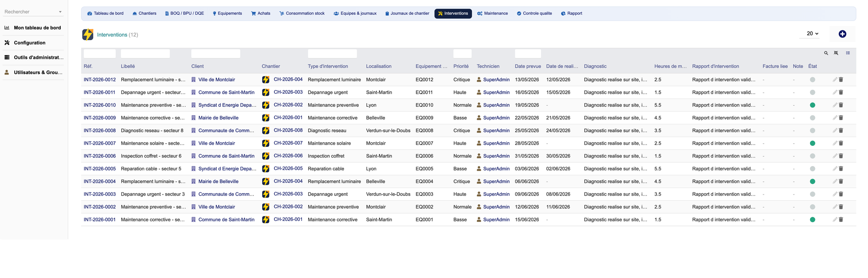Open SuperAdmin link in INT-2026-0003 row

[496, 194]
